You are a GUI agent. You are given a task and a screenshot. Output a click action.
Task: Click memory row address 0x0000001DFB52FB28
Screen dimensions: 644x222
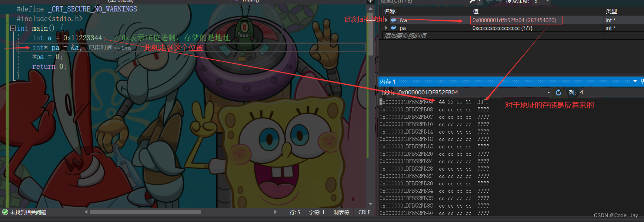(x=406, y=169)
